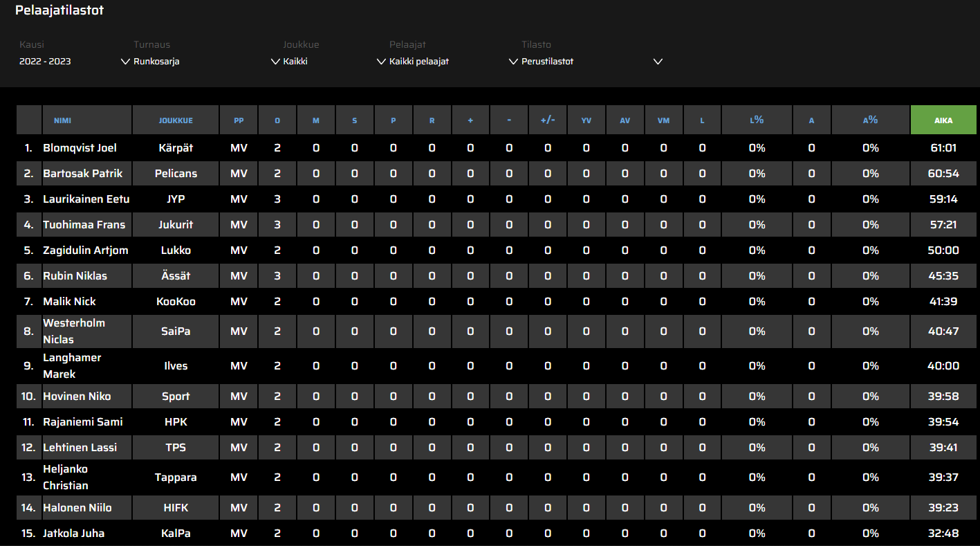
Task: Click team name Ässät
Action: (x=176, y=276)
